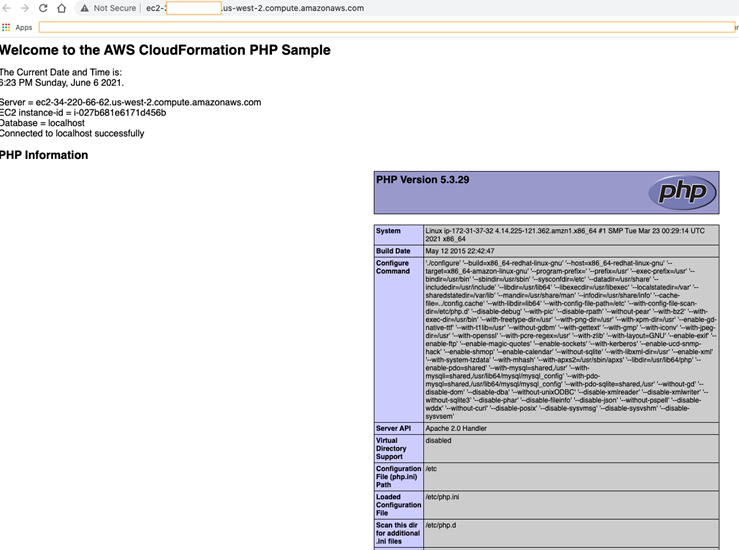Click the Not Secure label in address bar
This screenshot has height=550, width=739.
(x=115, y=8)
